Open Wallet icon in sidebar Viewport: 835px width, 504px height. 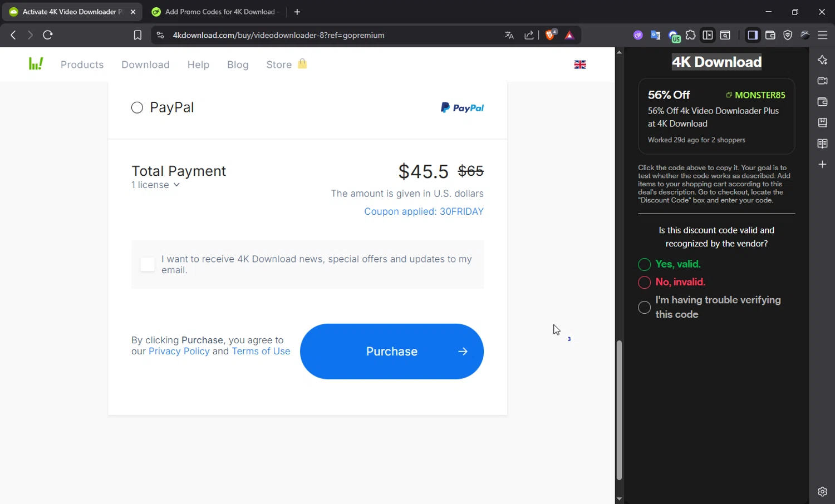pyautogui.click(x=822, y=102)
